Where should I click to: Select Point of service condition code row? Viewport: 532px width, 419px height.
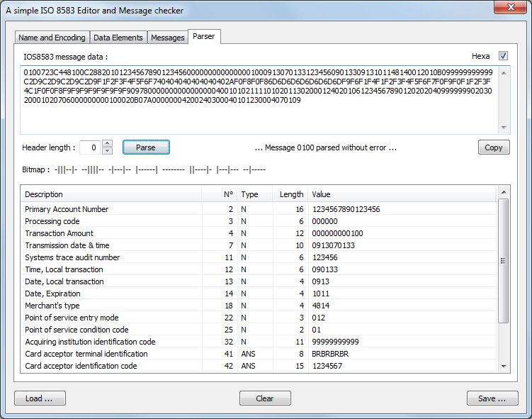pos(259,330)
